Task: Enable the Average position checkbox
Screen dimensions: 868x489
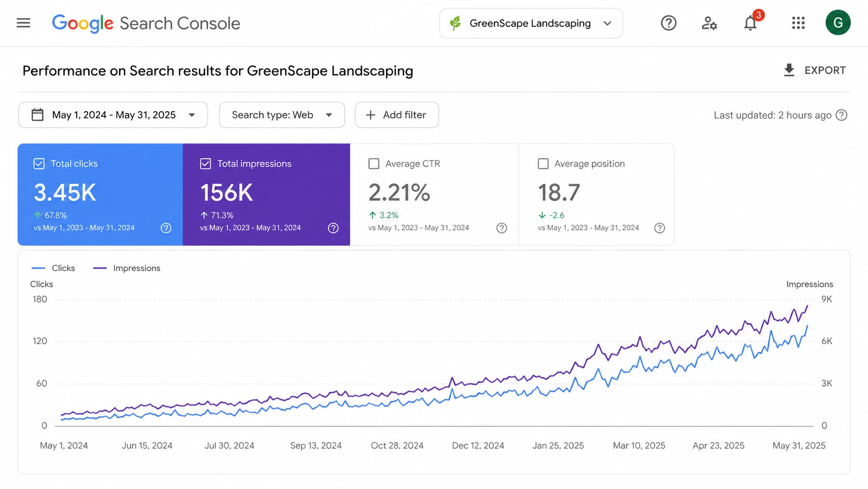Action: [x=543, y=164]
